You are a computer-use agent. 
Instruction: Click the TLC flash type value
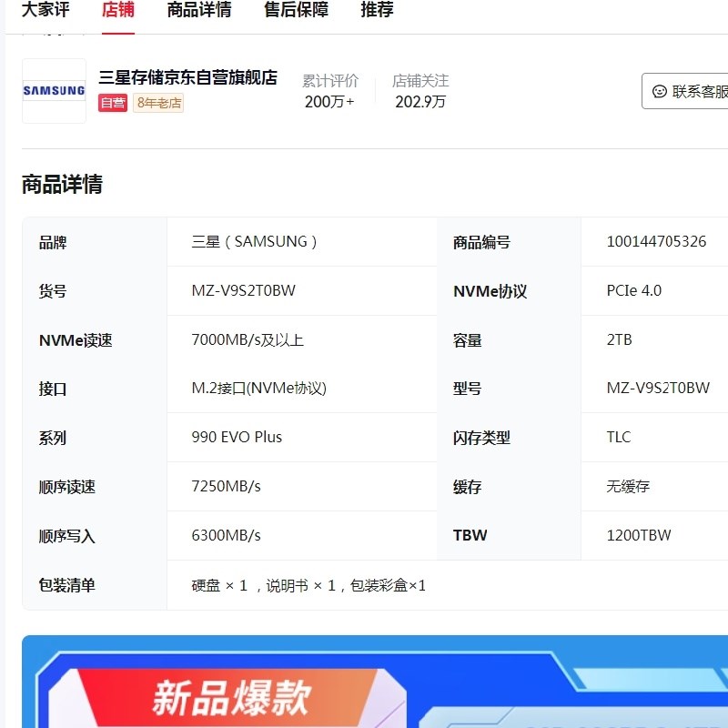coord(619,438)
